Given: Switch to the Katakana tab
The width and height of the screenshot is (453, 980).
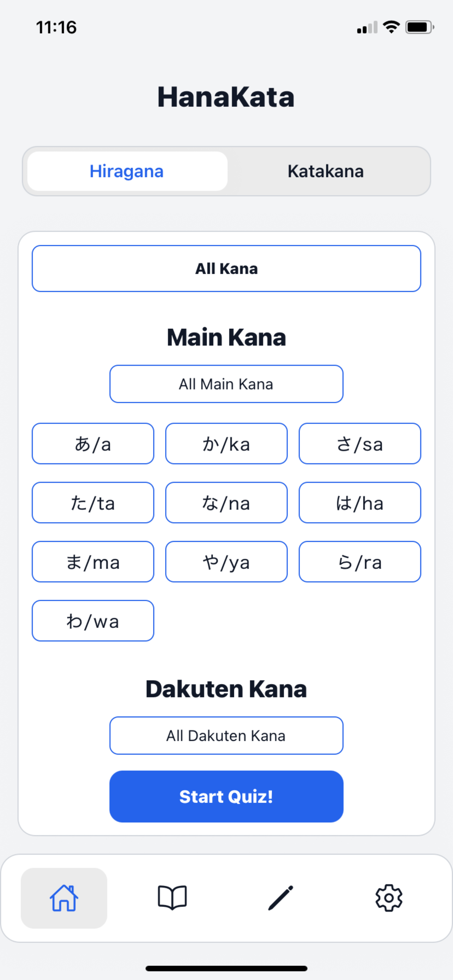Looking at the screenshot, I should click(326, 171).
